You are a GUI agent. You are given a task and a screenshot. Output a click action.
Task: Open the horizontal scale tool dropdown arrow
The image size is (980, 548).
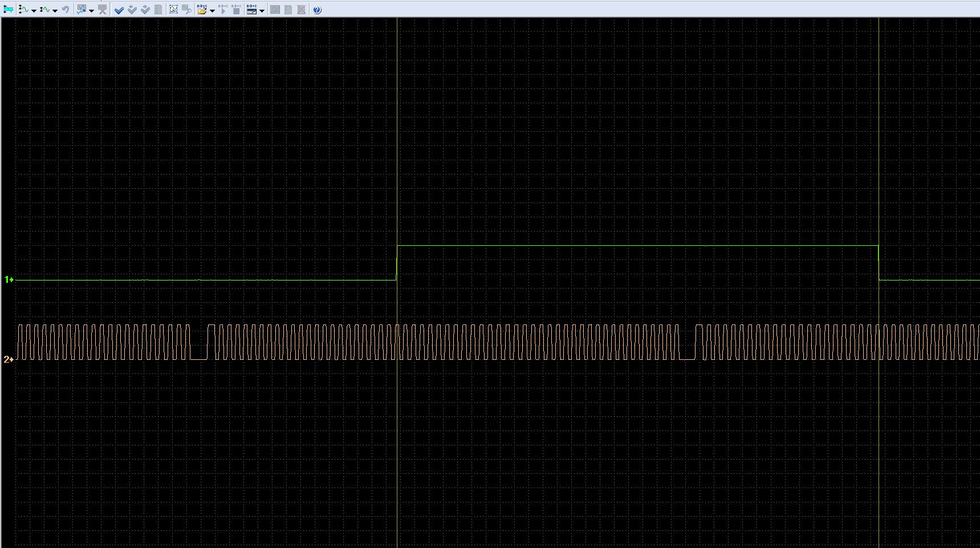55,11
